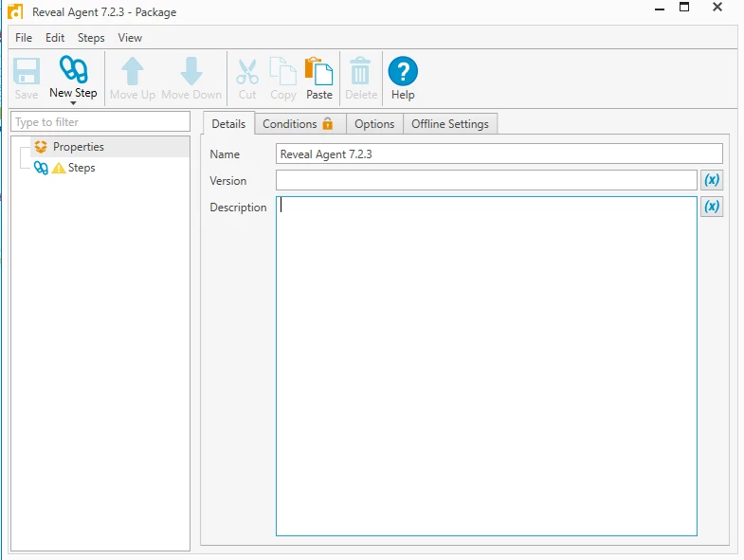Viewport: 744px width, 560px height.
Task: Click the Save toolbar icon
Action: [27, 71]
